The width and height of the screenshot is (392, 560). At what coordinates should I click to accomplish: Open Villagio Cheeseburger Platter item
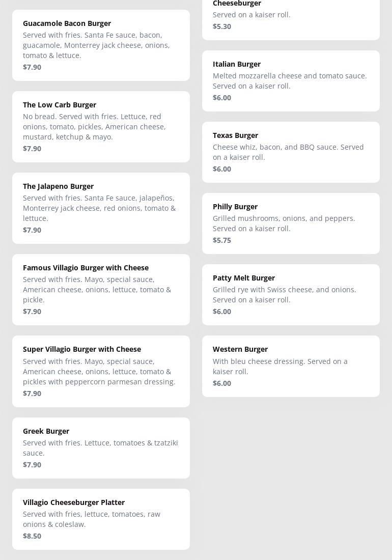tap(101, 519)
